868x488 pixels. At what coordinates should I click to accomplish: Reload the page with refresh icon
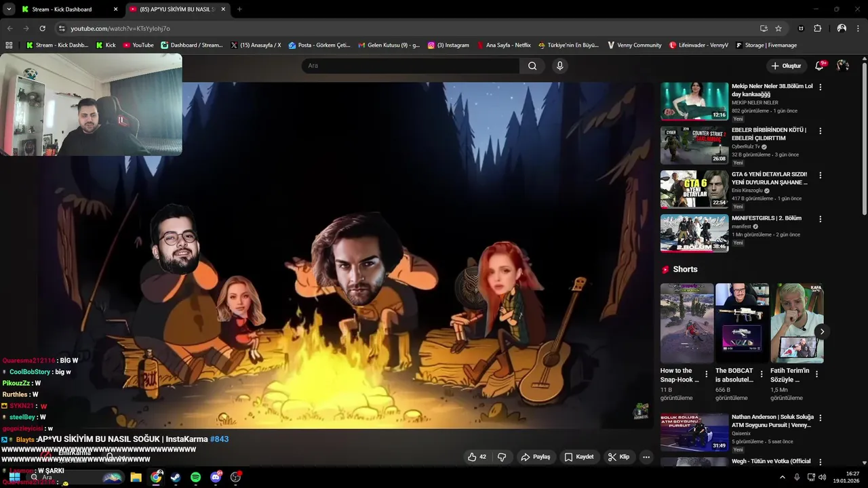click(42, 28)
